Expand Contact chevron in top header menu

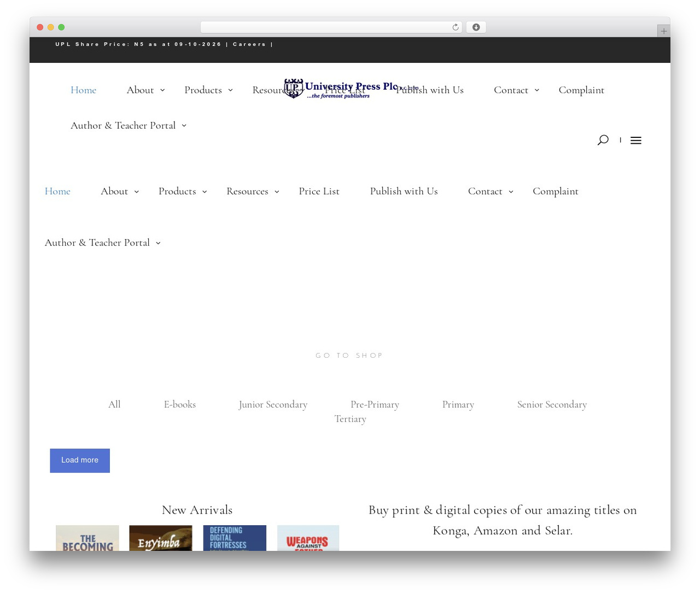click(537, 90)
